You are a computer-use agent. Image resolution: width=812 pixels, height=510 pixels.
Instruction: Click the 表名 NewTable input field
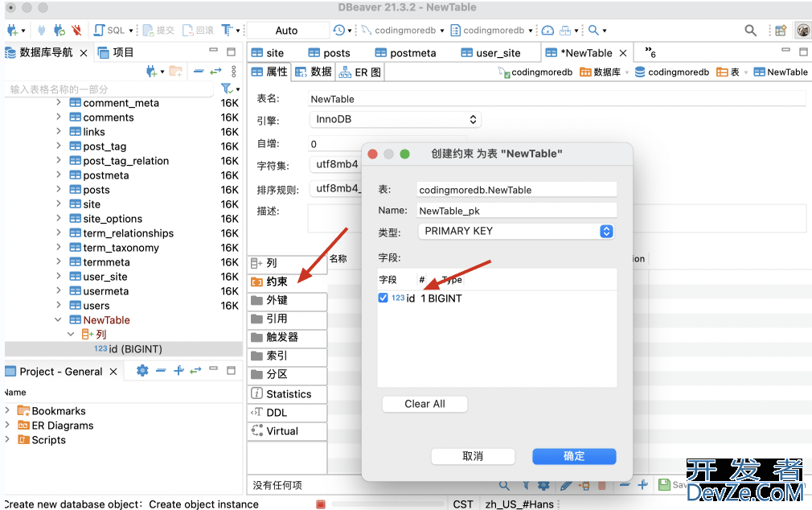click(556, 98)
